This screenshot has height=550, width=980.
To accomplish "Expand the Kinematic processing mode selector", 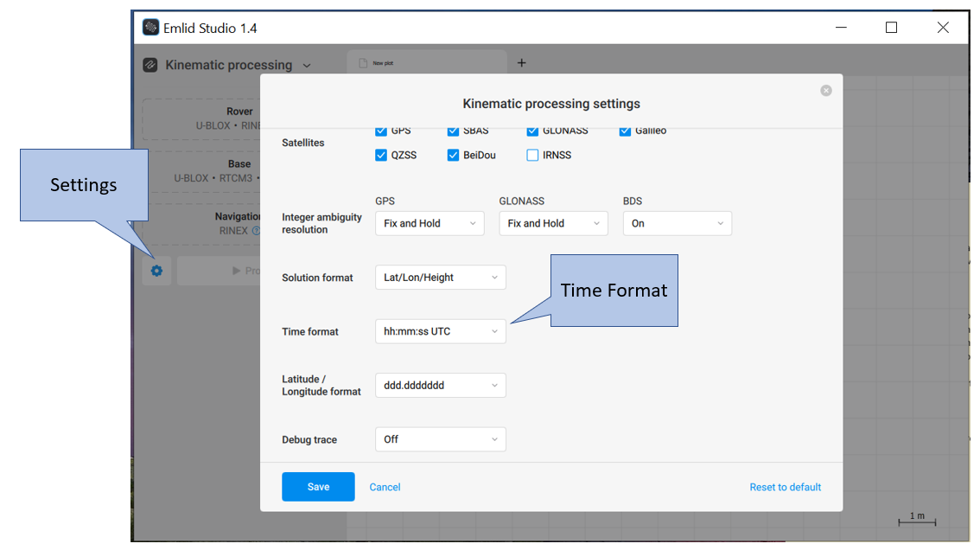I will pos(307,66).
